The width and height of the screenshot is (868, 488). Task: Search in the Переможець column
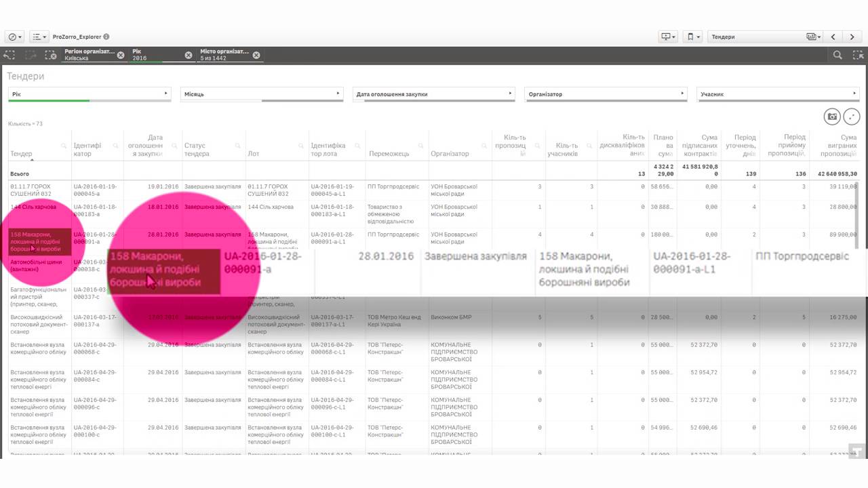pos(421,146)
